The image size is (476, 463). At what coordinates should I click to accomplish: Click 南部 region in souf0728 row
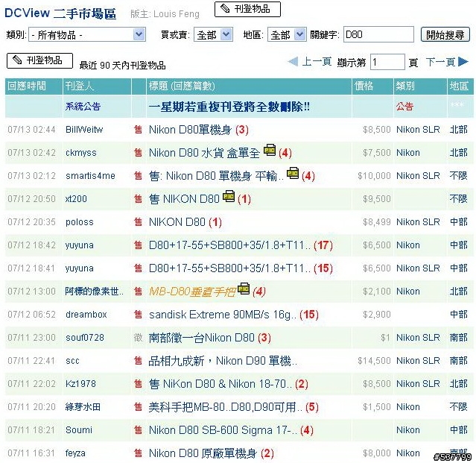coord(459,338)
